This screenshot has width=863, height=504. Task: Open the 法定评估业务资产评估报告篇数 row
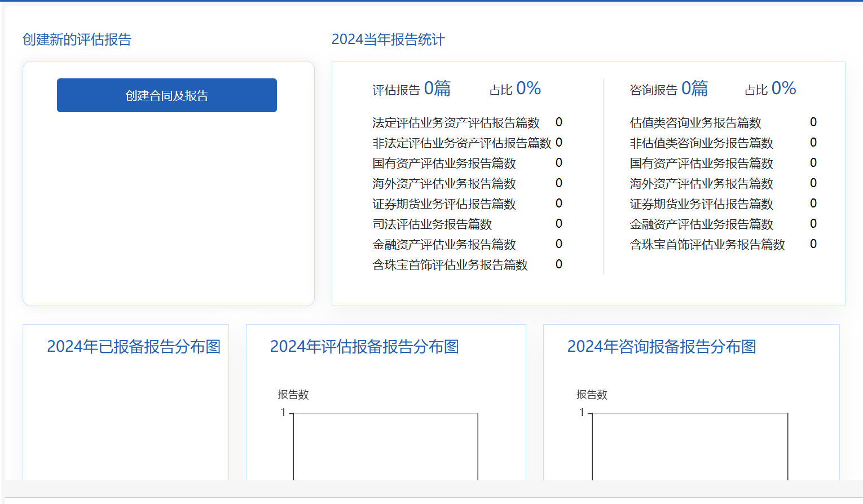tap(456, 123)
